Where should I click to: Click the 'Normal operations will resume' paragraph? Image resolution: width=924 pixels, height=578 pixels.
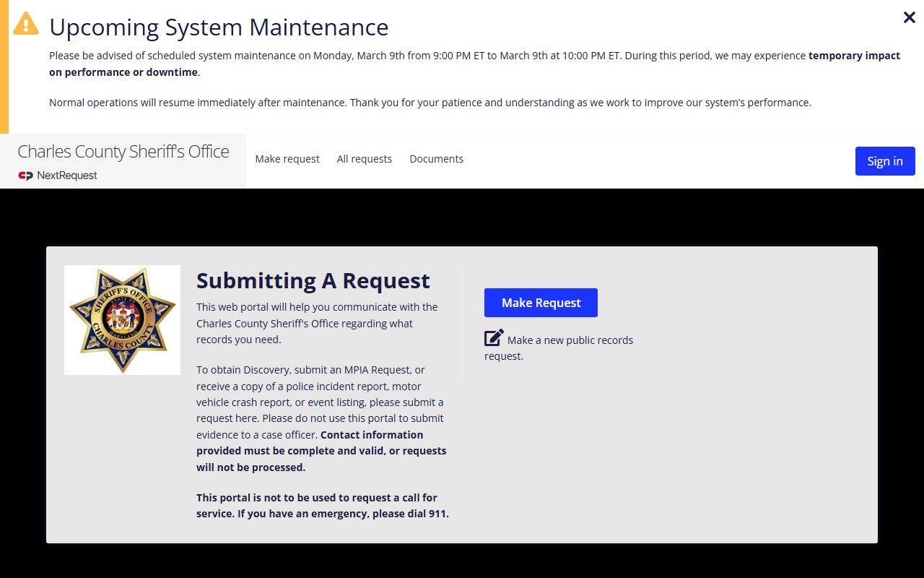[430, 103]
